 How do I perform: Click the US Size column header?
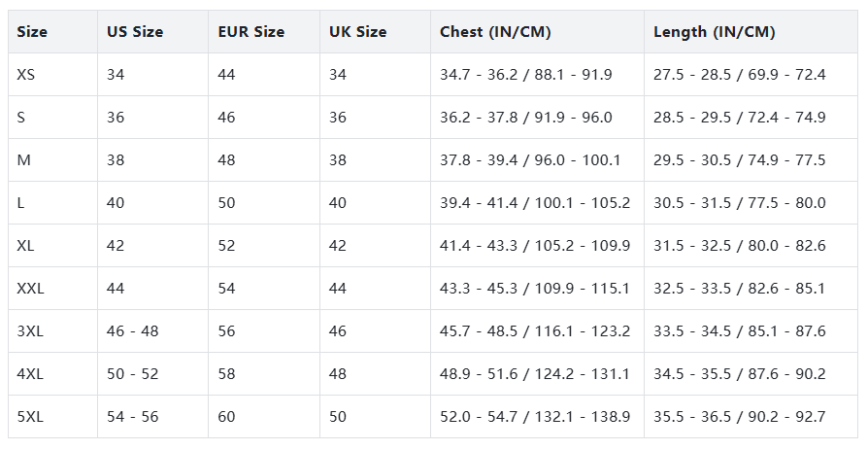(135, 32)
